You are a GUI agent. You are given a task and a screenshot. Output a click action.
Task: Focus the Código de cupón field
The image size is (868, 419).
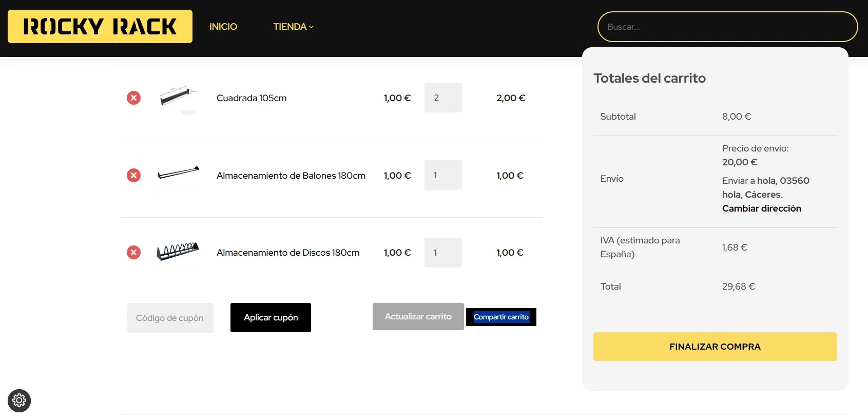tap(170, 318)
